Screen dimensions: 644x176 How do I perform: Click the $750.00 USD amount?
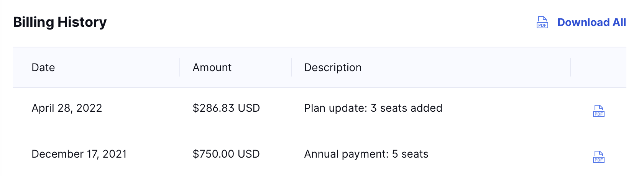pyautogui.click(x=226, y=154)
